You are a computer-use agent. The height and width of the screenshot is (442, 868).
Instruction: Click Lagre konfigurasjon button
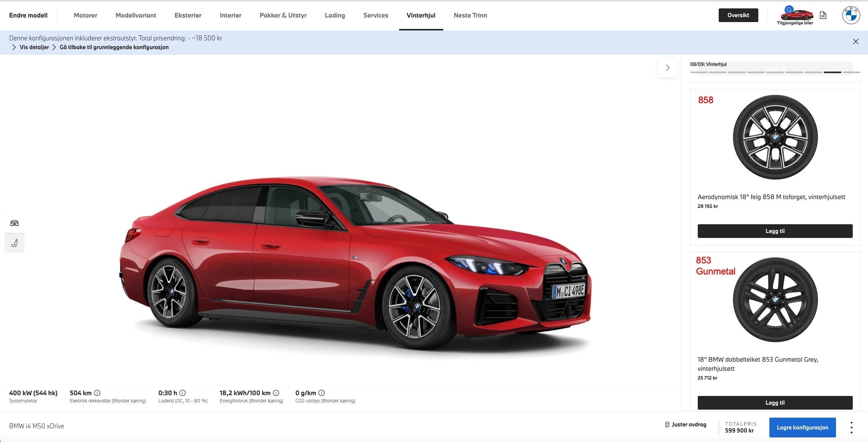pos(802,428)
